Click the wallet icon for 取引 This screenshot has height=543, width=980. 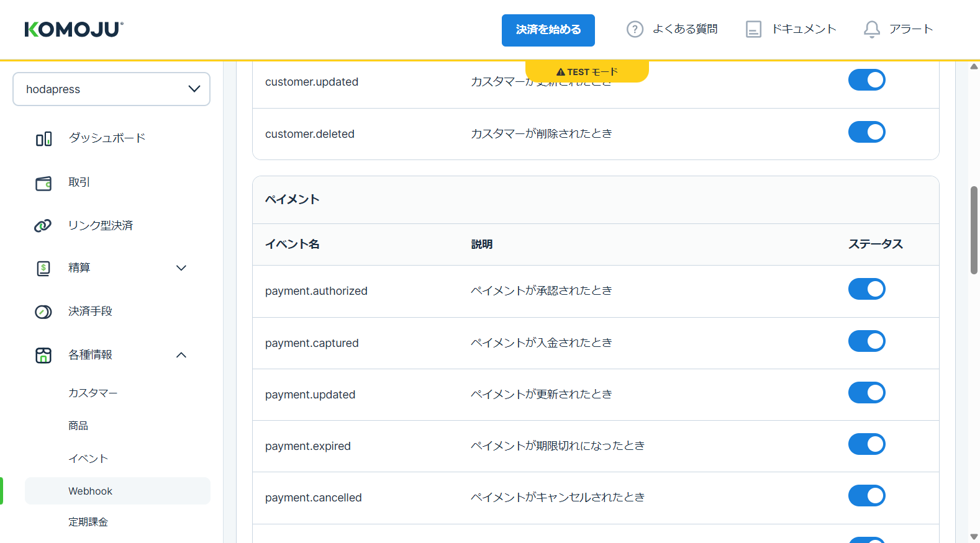(x=43, y=183)
